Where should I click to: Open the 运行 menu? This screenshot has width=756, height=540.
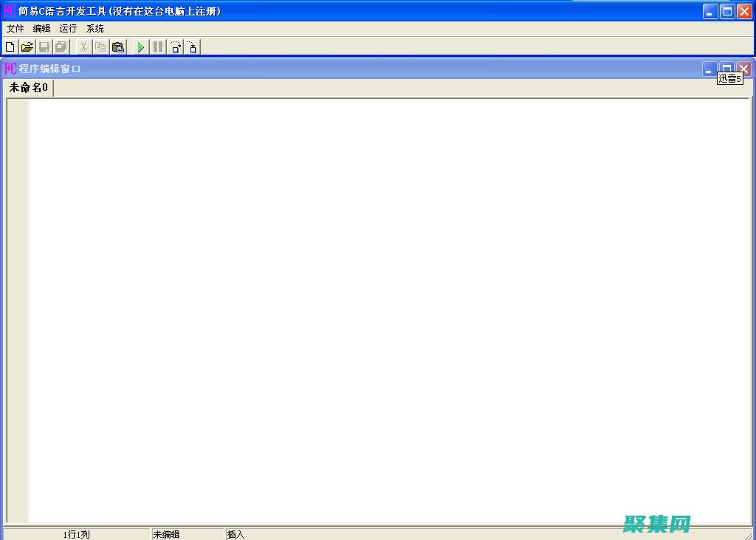[69, 29]
